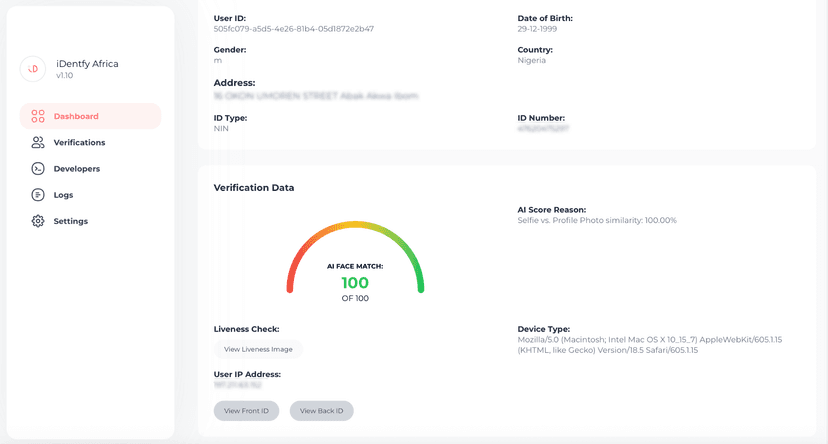
Task: Click the Device Type user agent text
Action: coord(650,345)
